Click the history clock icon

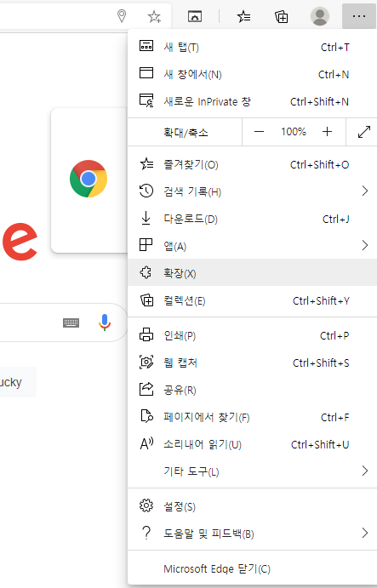click(x=146, y=191)
